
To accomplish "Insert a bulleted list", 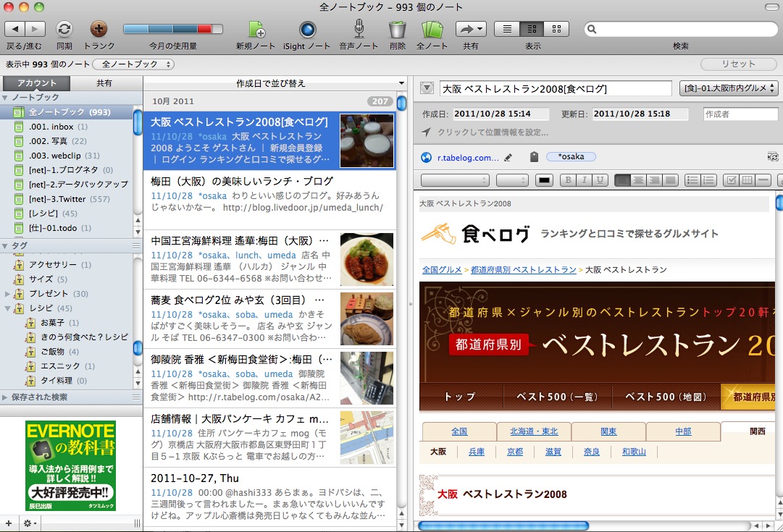I will pyautogui.click(x=692, y=180).
